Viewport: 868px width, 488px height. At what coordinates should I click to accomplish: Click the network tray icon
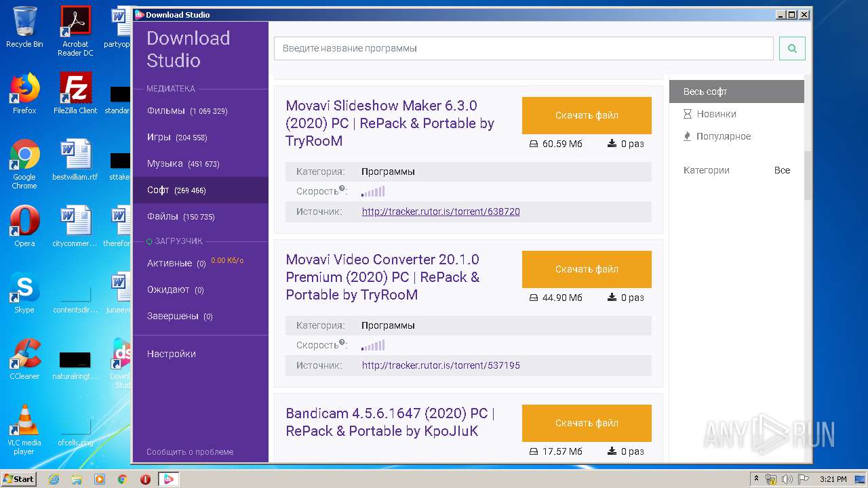(772, 479)
